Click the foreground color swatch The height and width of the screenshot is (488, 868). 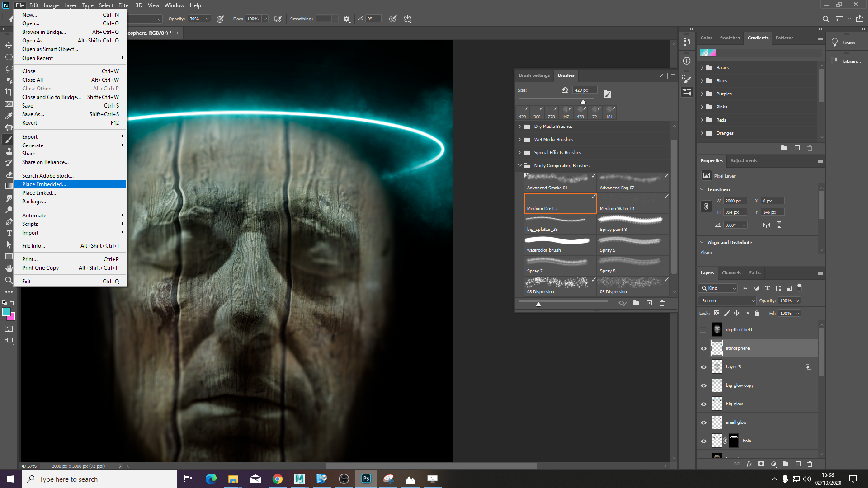click(x=6, y=312)
